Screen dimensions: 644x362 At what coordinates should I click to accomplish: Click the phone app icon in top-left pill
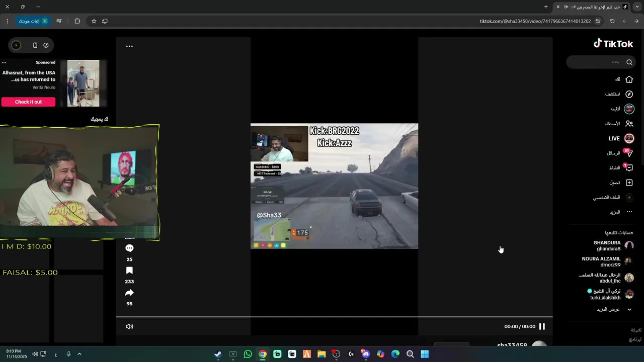click(x=35, y=45)
